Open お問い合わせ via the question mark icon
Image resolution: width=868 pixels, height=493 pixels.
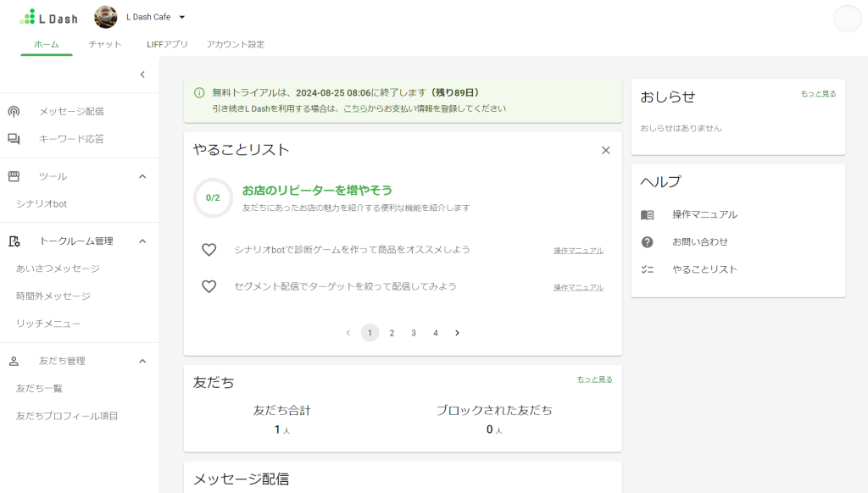[x=648, y=242]
